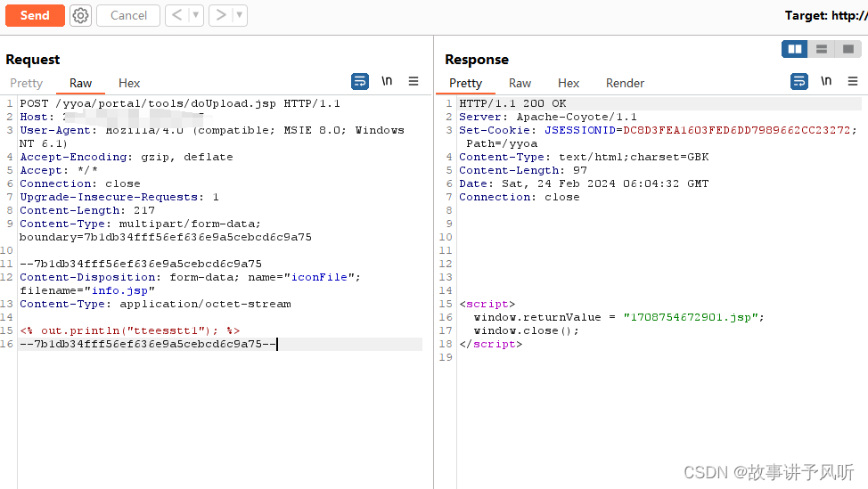Open the forward history dropdown arrow
Viewport: 868px width, 489px height.
click(240, 15)
